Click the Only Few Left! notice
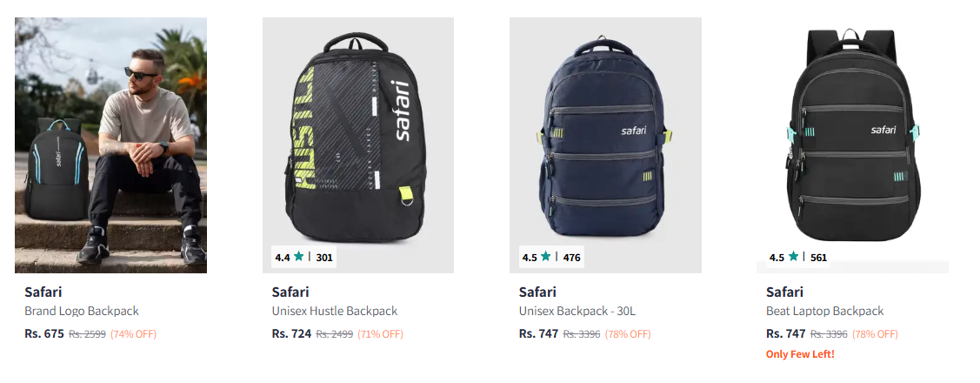 pyautogui.click(x=800, y=354)
